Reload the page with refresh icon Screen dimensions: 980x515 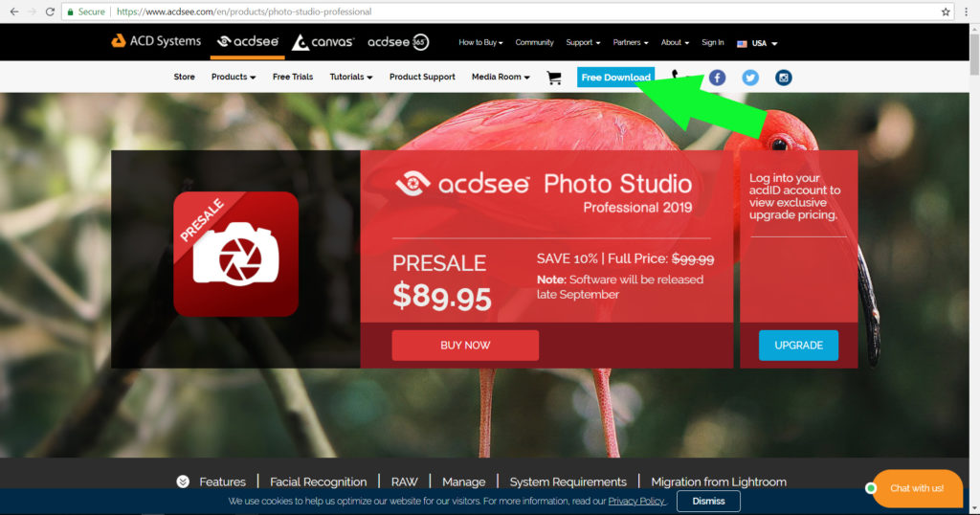50,11
